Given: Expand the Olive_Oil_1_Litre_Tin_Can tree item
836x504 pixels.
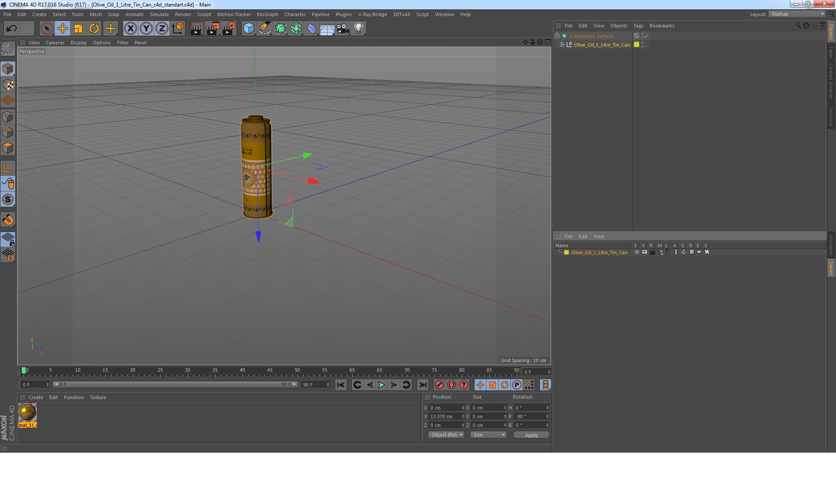Looking at the screenshot, I should 563,45.
